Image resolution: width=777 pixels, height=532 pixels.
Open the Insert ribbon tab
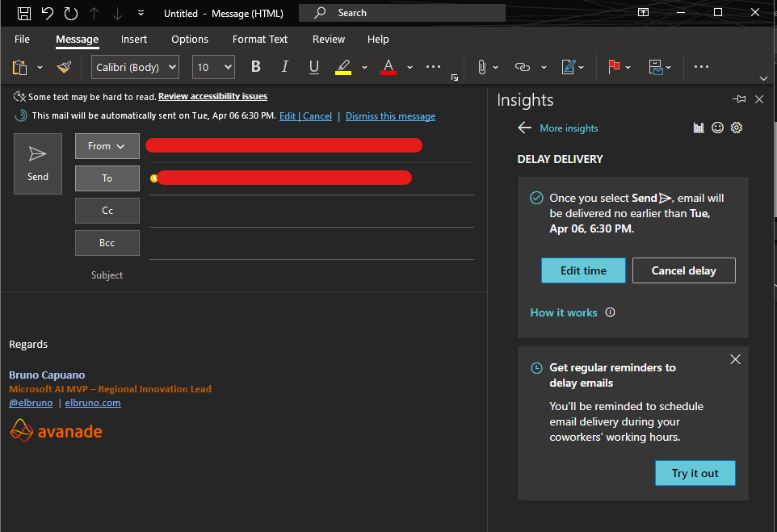(134, 39)
